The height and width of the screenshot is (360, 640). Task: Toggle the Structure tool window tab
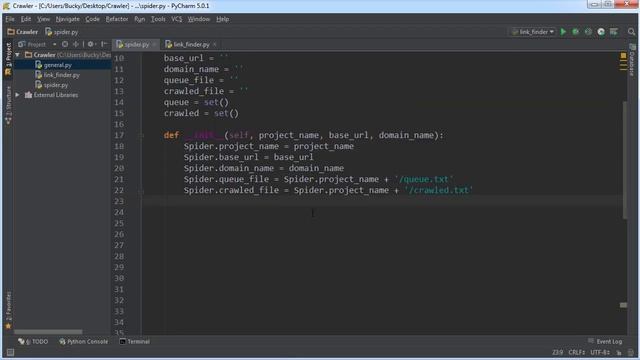(x=8, y=105)
